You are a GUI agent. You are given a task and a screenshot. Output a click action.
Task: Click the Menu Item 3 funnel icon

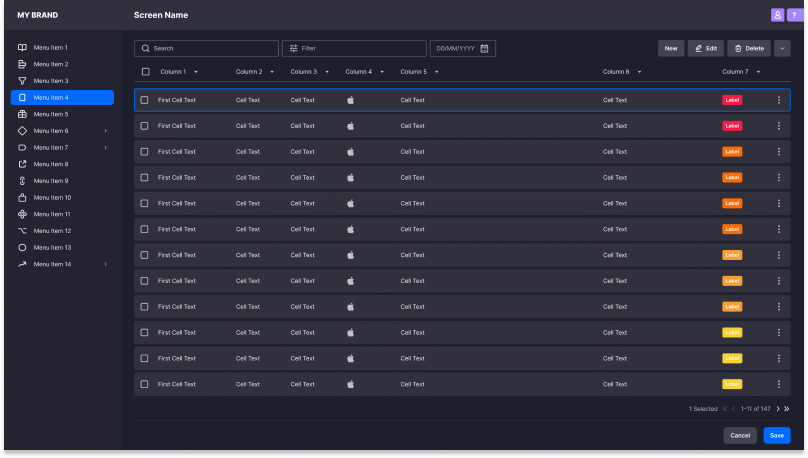22,81
